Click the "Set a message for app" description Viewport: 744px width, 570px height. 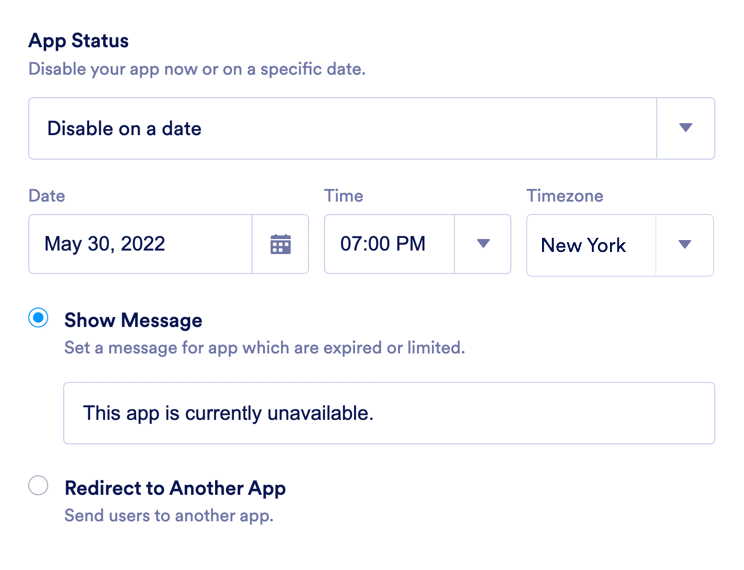point(264,348)
